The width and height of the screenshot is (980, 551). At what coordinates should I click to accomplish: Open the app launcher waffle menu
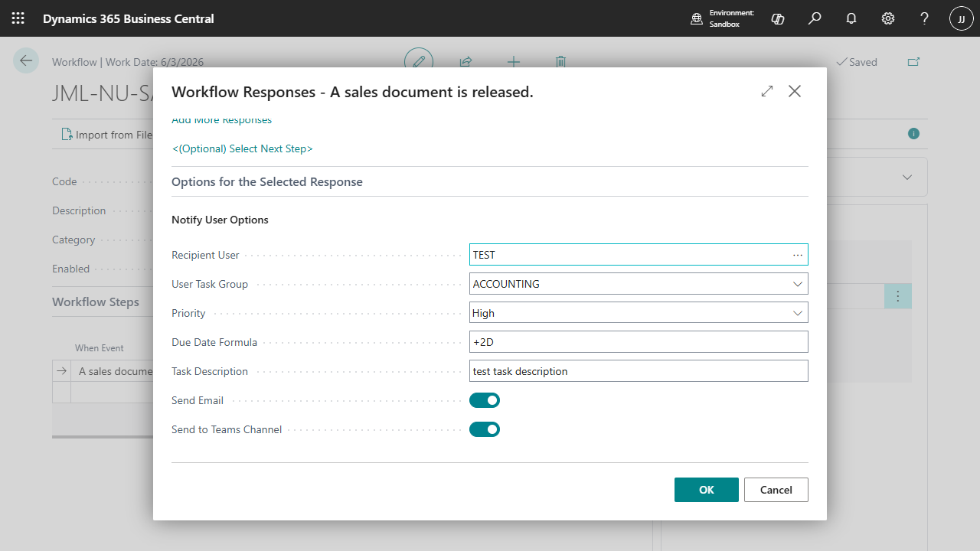(x=18, y=18)
